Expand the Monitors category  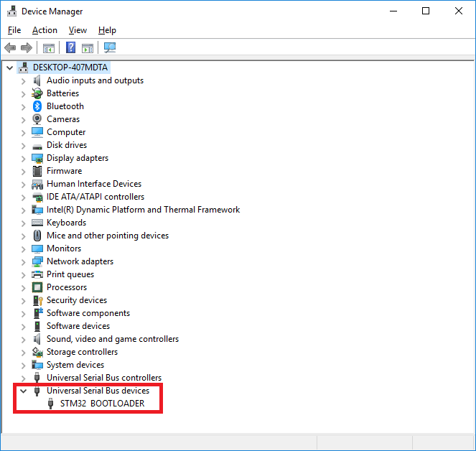coord(24,249)
